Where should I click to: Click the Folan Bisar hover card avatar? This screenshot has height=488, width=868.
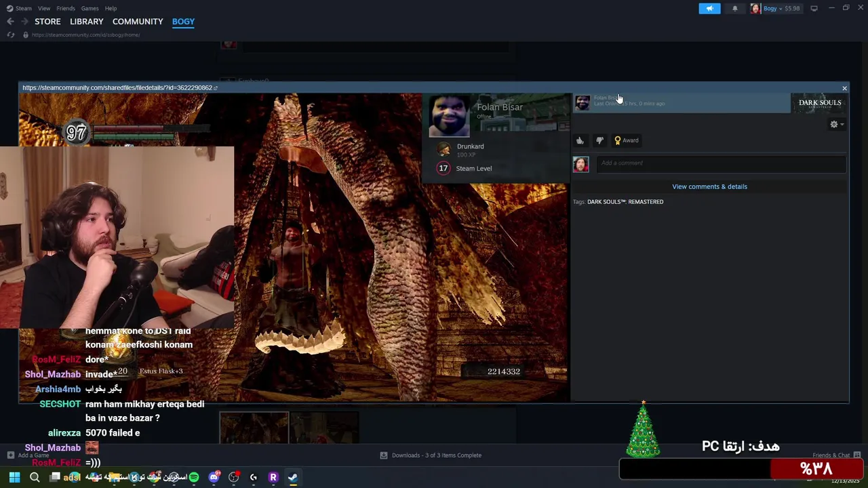(449, 115)
